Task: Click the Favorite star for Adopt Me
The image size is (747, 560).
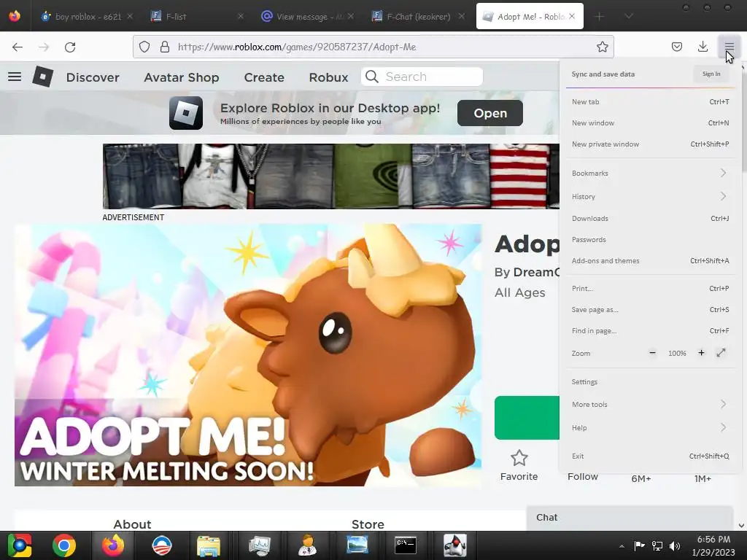Action: pyautogui.click(x=519, y=458)
